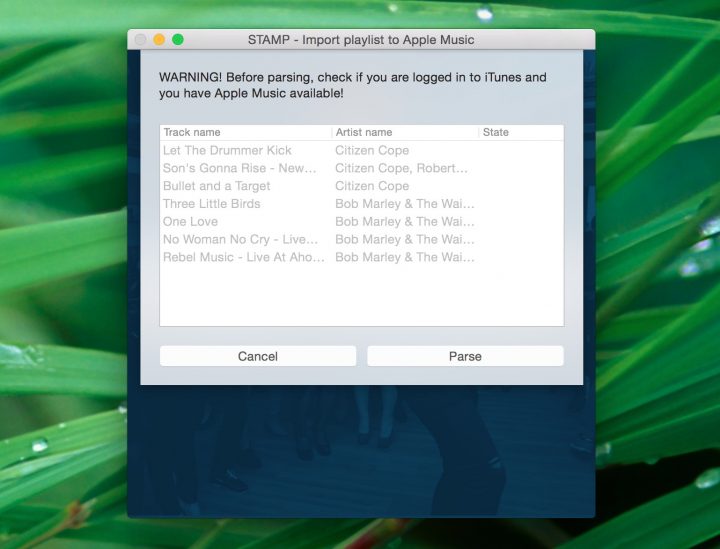The width and height of the screenshot is (720, 549).
Task: Click the Cancel button
Action: click(258, 356)
